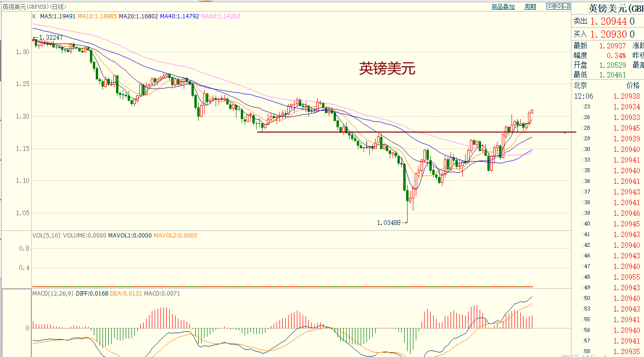Click the 卖出 sell label
Viewport: 644px width, 357px height.
581,21
